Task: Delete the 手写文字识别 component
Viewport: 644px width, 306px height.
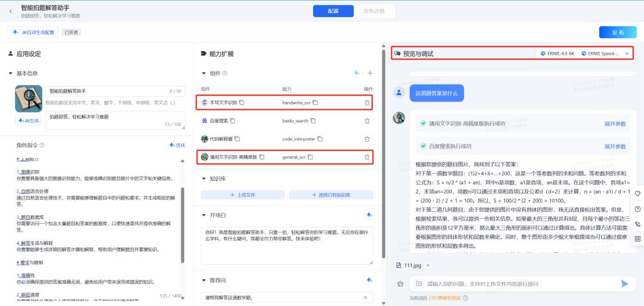Action: pos(367,103)
